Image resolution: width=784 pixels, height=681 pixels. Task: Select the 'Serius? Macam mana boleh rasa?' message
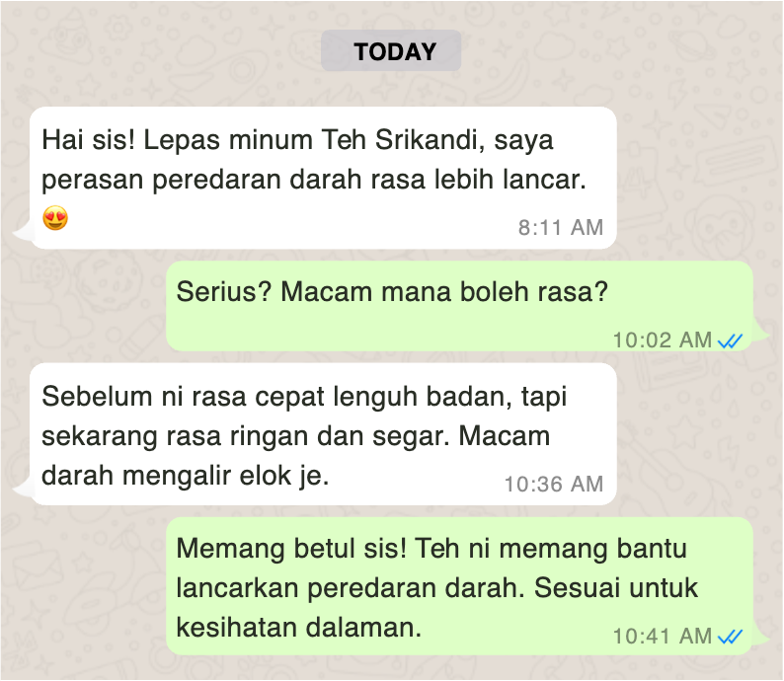(x=459, y=306)
